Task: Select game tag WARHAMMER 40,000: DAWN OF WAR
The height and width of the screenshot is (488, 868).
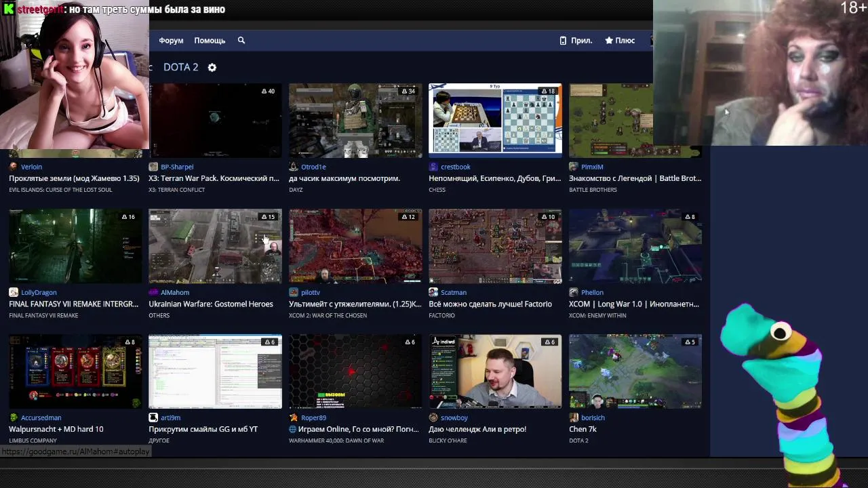Action: coord(336,441)
